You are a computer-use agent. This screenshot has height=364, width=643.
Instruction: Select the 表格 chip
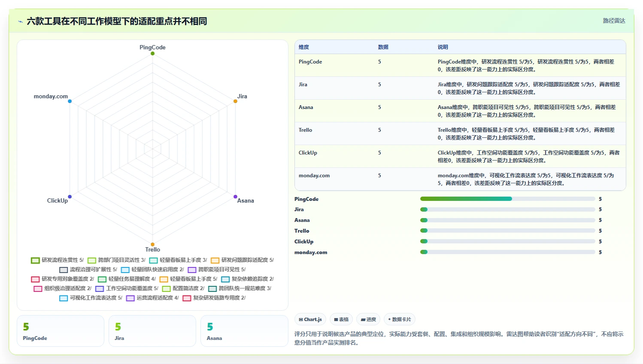pos(341,319)
